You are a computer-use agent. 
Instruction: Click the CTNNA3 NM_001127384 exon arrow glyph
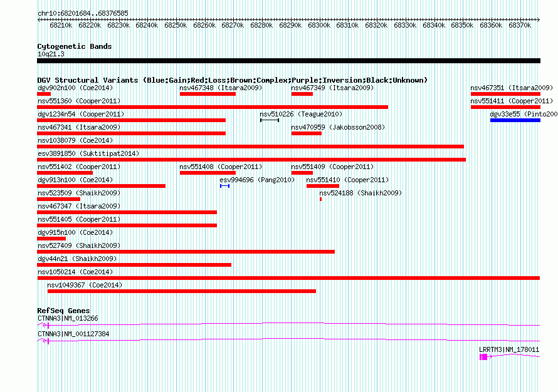click(46, 341)
